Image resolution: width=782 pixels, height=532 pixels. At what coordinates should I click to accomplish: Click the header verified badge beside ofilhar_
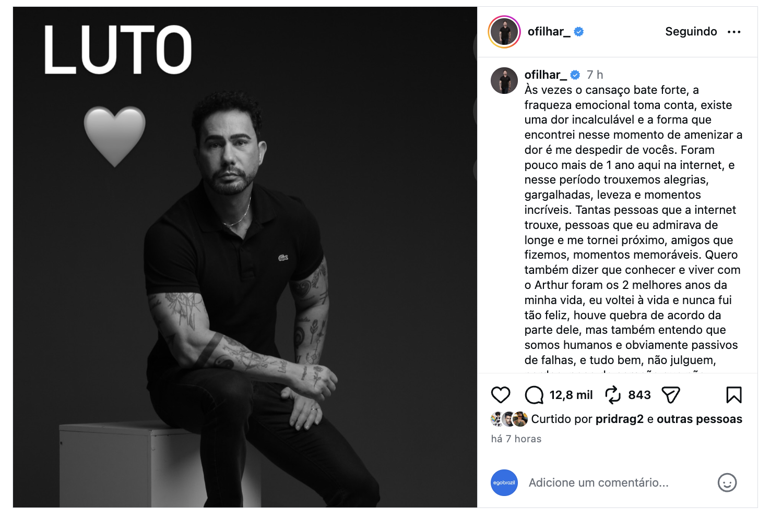pos(579,32)
